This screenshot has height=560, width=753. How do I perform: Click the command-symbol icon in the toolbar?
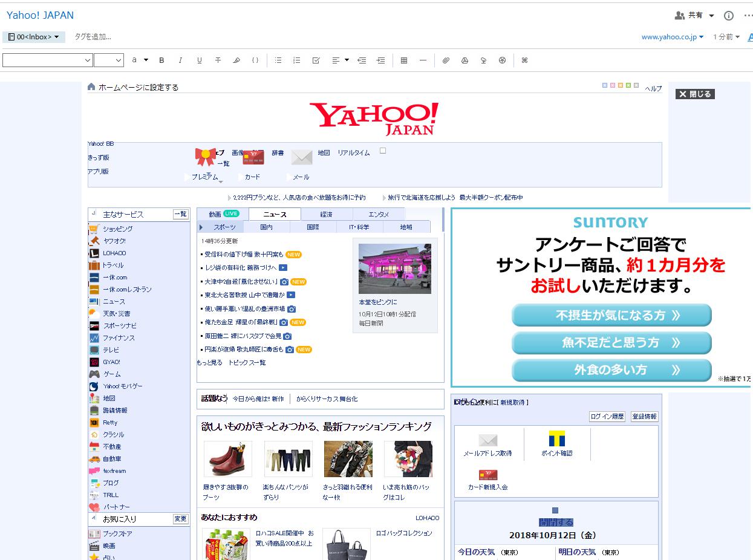tap(524, 60)
